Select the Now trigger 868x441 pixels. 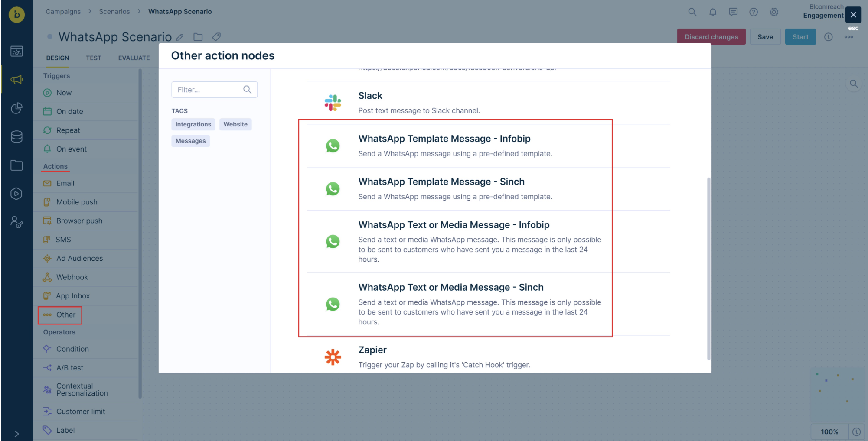(x=86, y=93)
